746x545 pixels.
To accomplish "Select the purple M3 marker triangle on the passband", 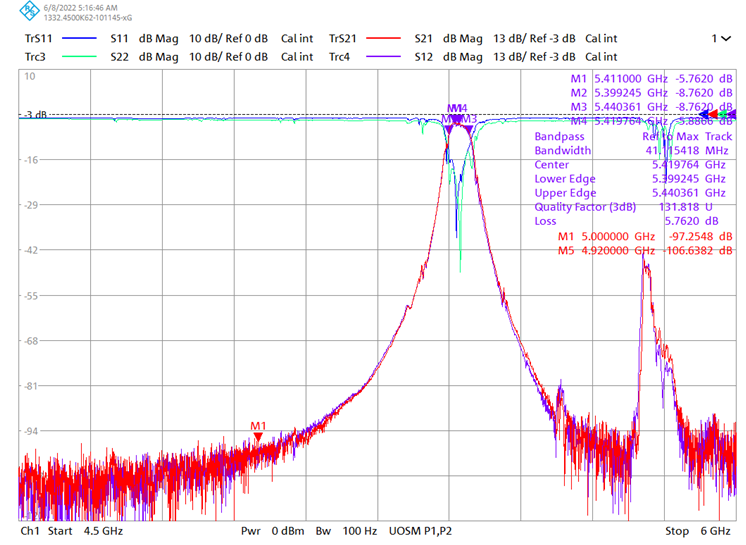I will click(x=468, y=129).
